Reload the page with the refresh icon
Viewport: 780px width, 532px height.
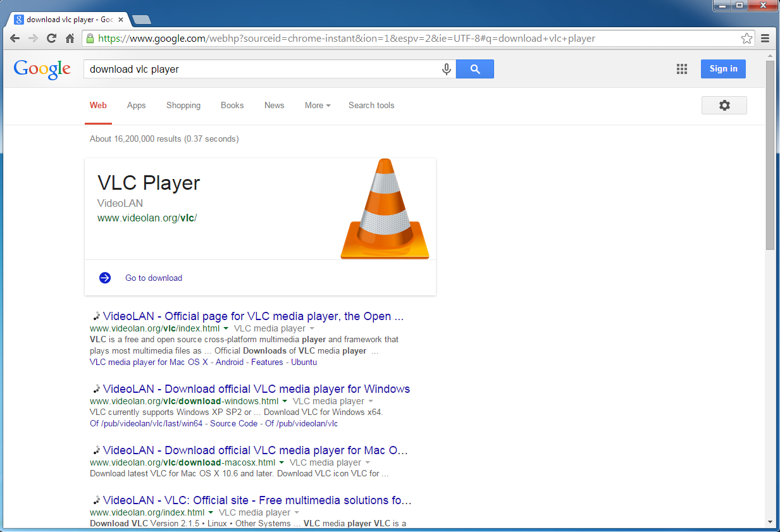52,39
